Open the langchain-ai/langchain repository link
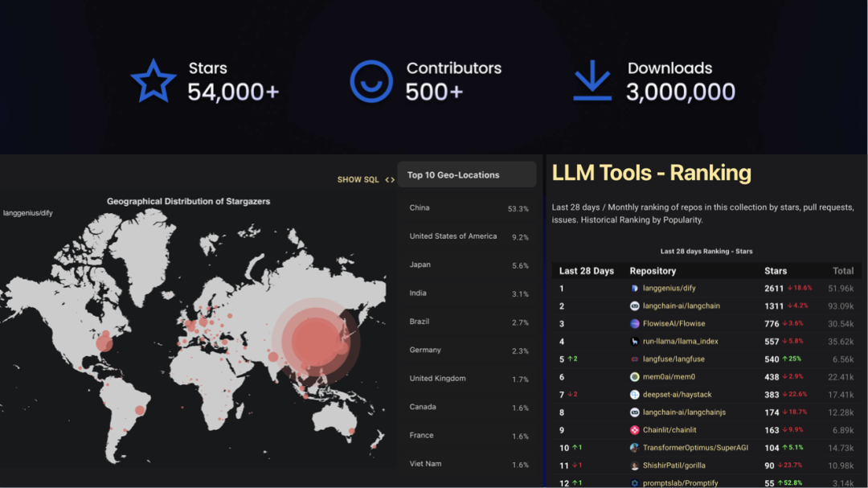Screen dimensions: 868x488 click(681, 306)
